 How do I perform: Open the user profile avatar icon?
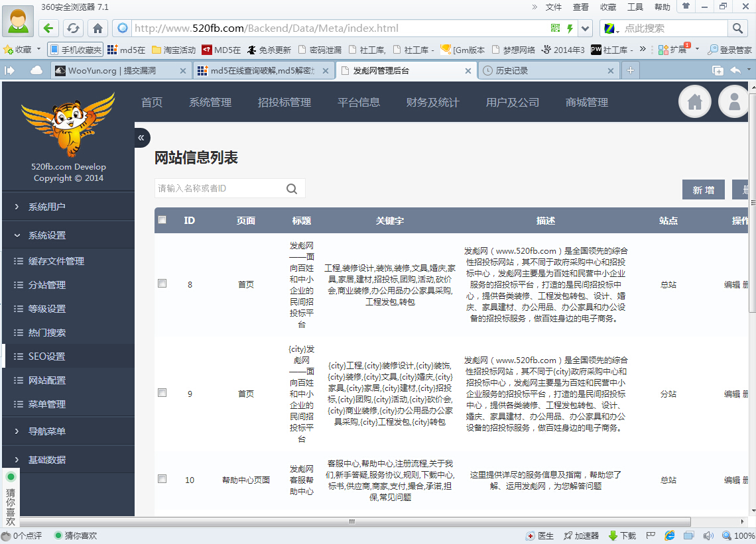(734, 101)
